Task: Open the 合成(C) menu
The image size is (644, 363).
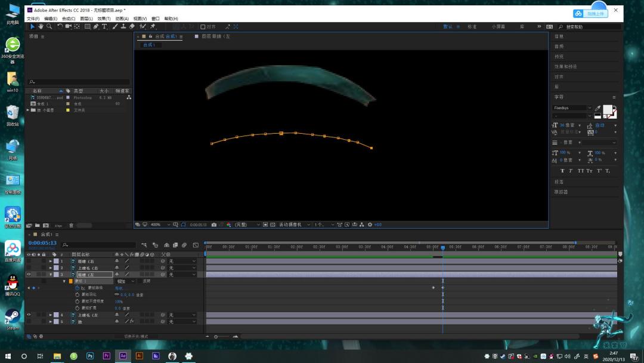Action: pyautogui.click(x=69, y=19)
